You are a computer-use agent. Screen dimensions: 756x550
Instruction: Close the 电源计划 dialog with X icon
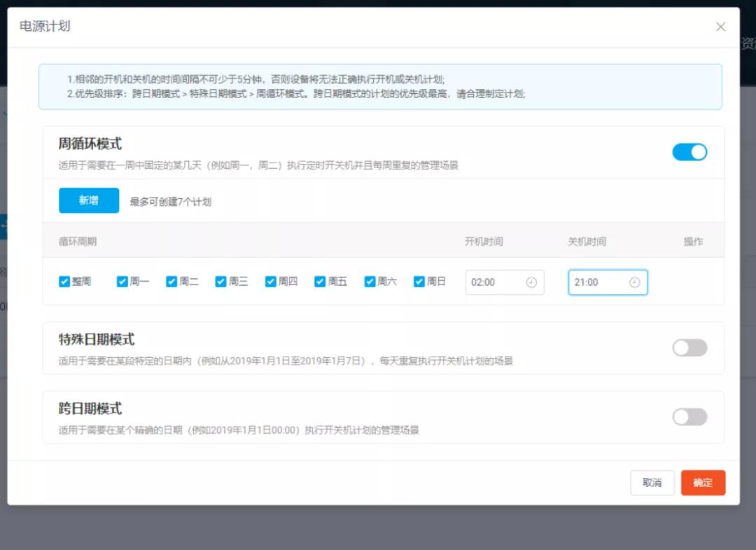click(x=720, y=27)
